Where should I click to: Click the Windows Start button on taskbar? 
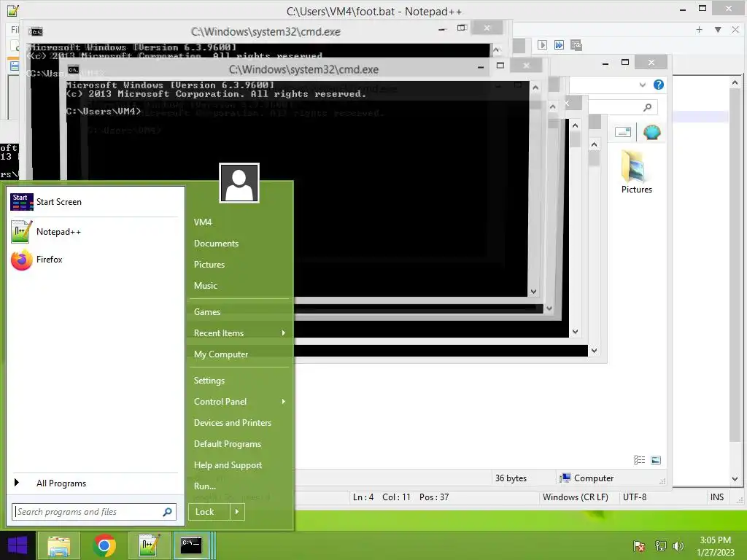pyautogui.click(x=18, y=545)
